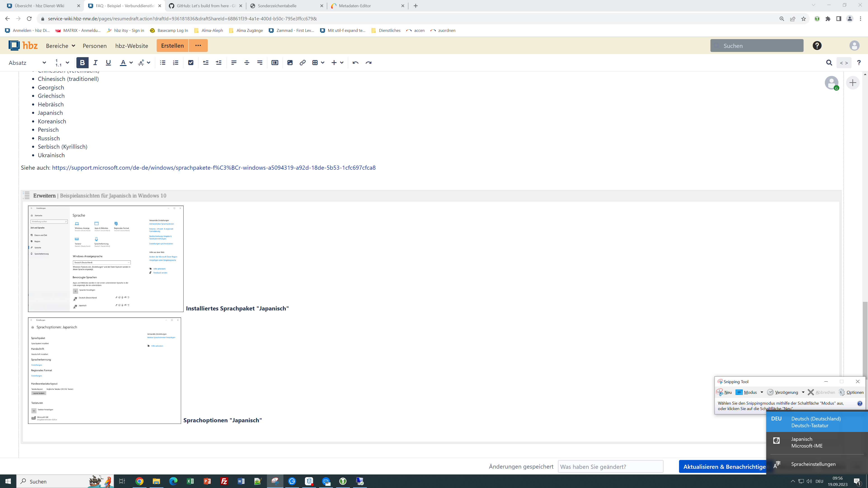Toggle underline formatting
Image resolution: width=868 pixels, height=488 pixels.
click(108, 63)
